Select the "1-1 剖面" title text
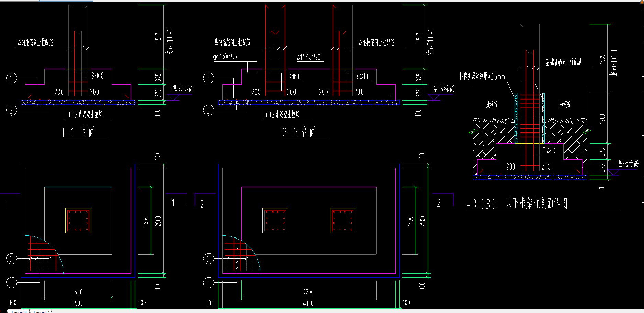 point(78,132)
